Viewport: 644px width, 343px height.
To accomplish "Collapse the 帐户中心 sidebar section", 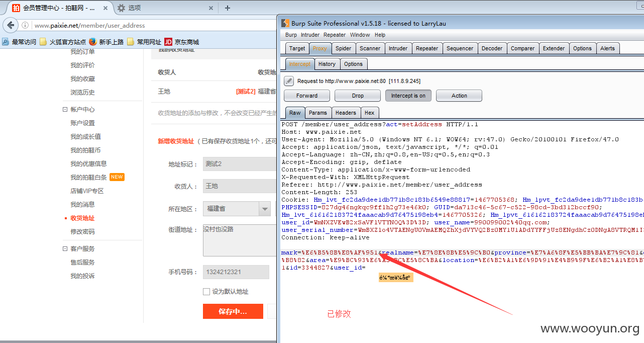I will pos(65,109).
